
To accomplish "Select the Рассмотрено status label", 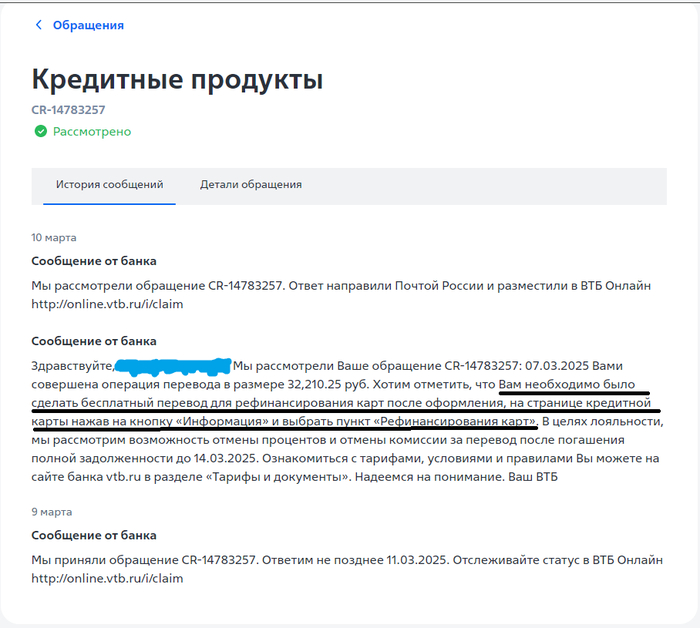I will click(x=92, y=131).
